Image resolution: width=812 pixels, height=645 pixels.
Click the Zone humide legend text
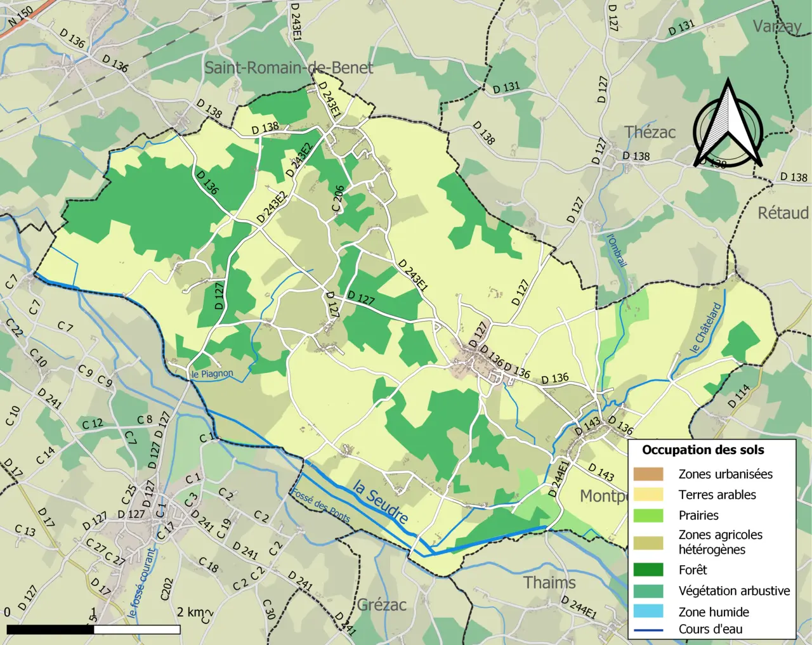pyautogui.click(x=714, y=612)
